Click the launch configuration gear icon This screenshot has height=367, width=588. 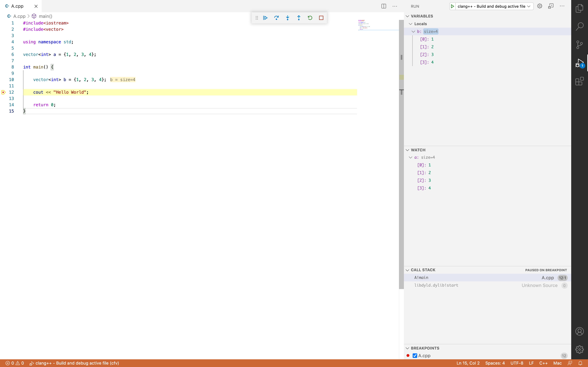540,6
